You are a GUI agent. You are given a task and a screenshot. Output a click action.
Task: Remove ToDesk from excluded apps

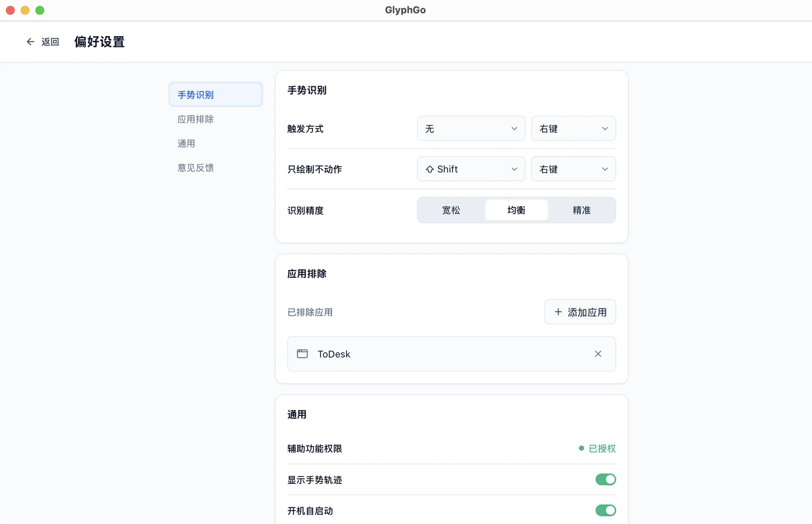598,354
